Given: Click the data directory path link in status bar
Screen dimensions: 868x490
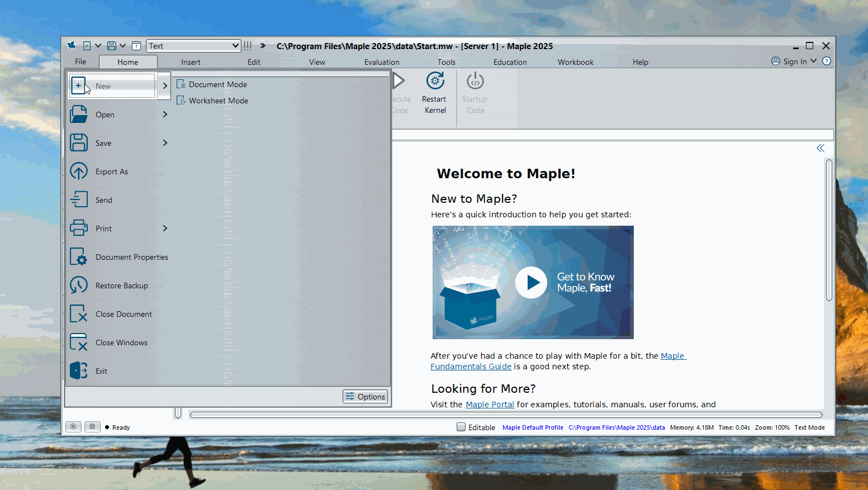Looking at the screenshot, I should point(616,427).
